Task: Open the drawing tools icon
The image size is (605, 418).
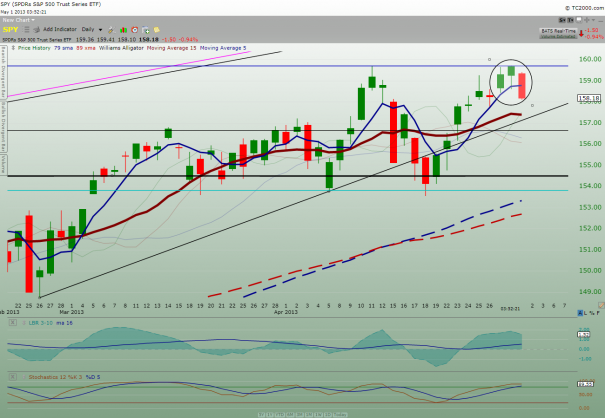Action: [x=111, y=30]
